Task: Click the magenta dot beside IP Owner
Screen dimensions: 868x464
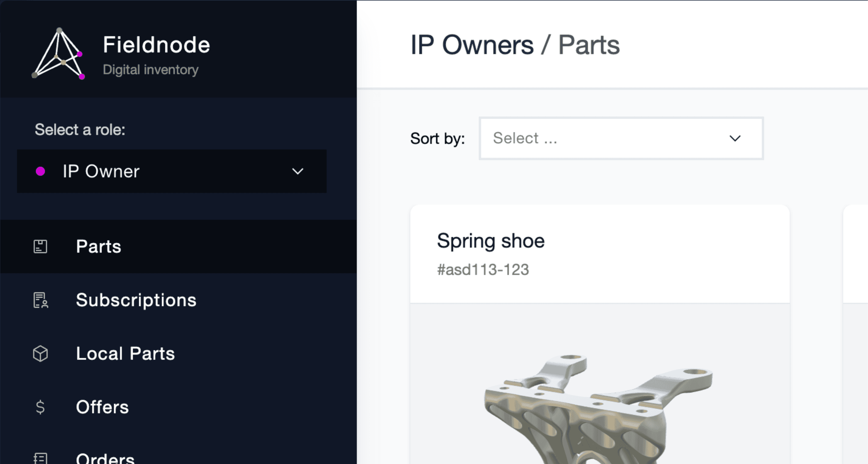Action: click(x=40, y=171)
